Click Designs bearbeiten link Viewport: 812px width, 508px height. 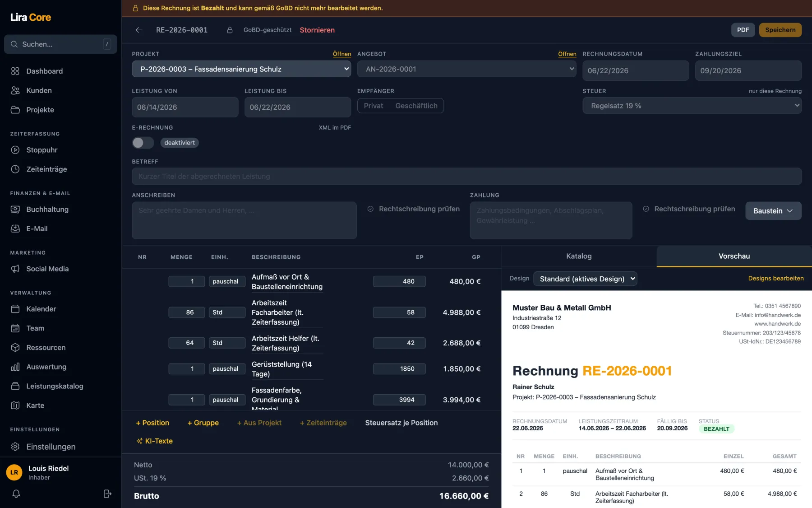coord(776,279)
